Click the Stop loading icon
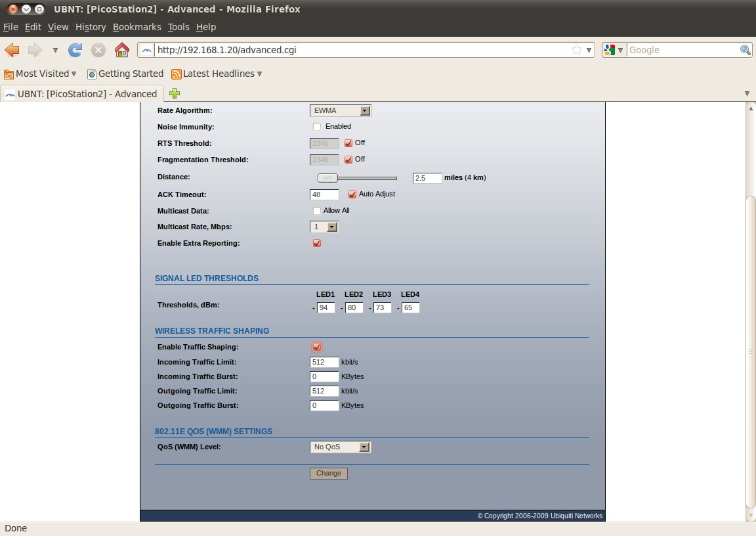 tap(98, 50)
